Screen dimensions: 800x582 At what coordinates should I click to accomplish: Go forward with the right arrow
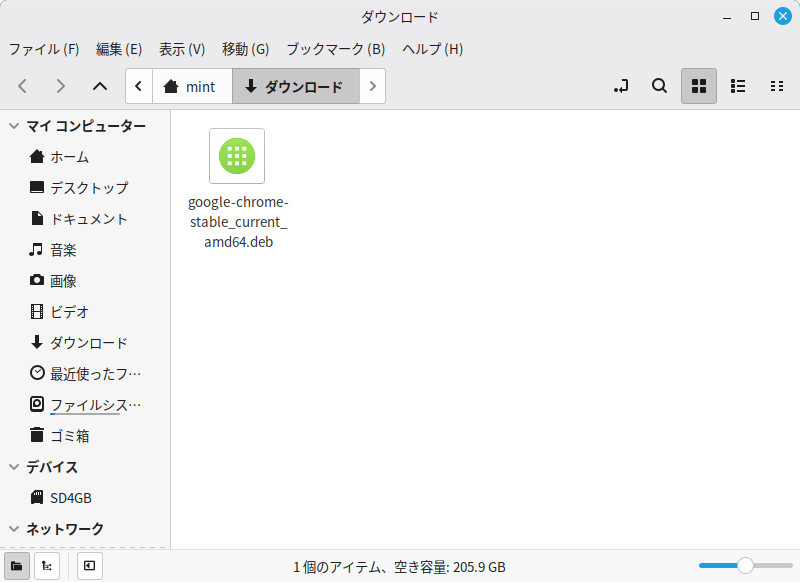[x=61, y=86]
